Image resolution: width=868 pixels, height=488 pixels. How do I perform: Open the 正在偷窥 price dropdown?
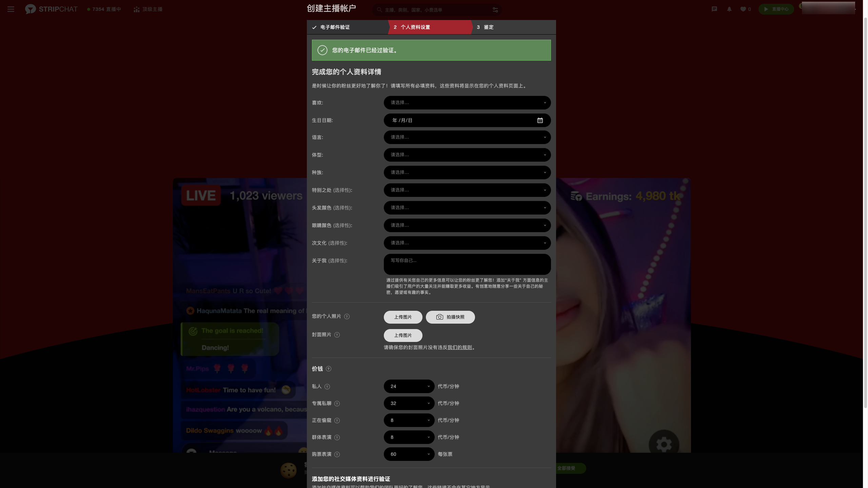[x=409, y=420]
